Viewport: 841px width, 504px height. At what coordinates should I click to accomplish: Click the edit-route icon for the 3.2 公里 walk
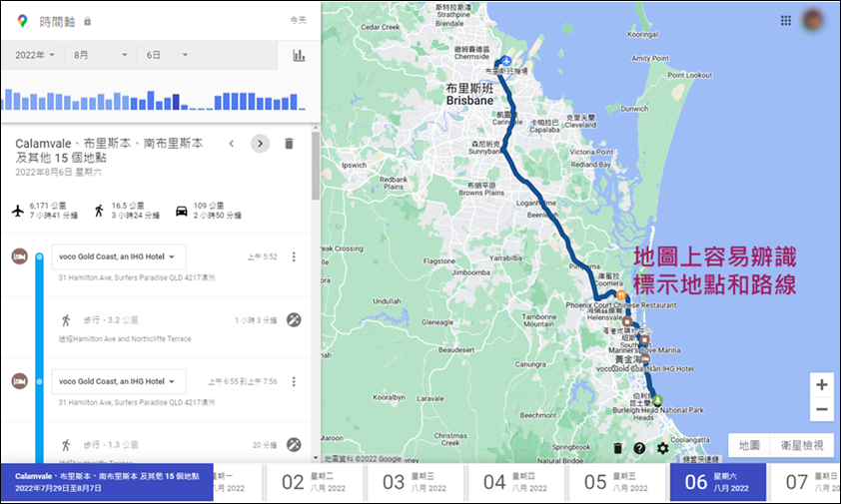pos(294,320)
